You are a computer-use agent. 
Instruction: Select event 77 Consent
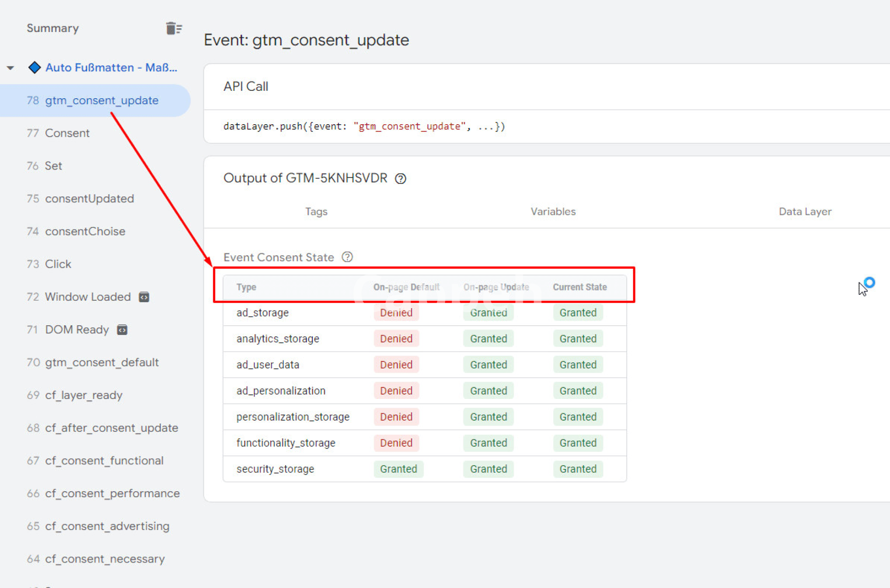67,133
